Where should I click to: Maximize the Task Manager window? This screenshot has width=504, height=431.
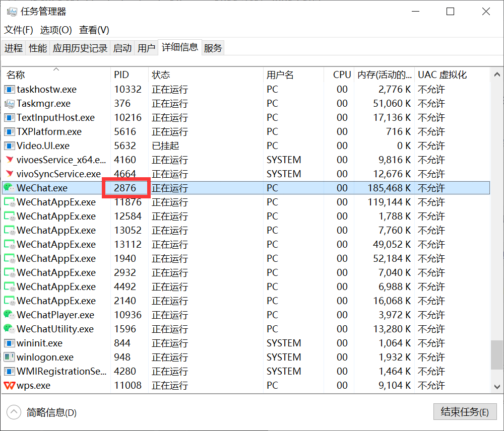click(450, 12)
